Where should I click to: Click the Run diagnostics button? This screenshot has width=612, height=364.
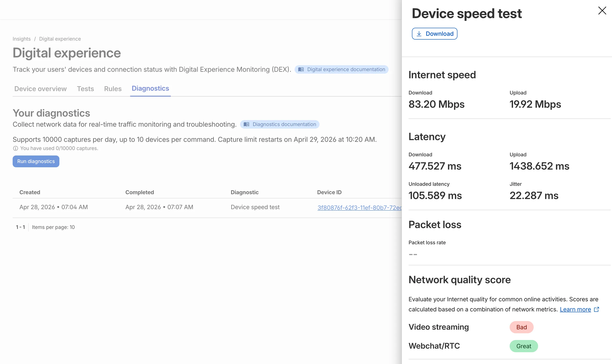[36, 161]
